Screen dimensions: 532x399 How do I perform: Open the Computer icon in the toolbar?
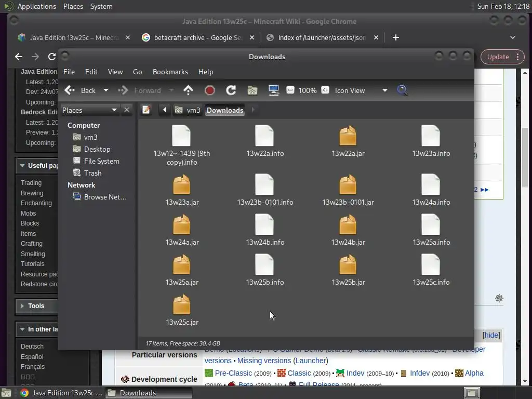(x=273, y=90)
